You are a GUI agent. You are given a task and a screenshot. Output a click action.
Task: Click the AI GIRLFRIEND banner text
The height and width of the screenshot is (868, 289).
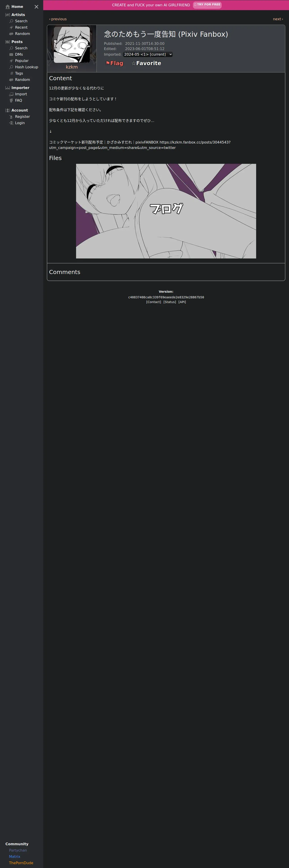tap(151, 5)
